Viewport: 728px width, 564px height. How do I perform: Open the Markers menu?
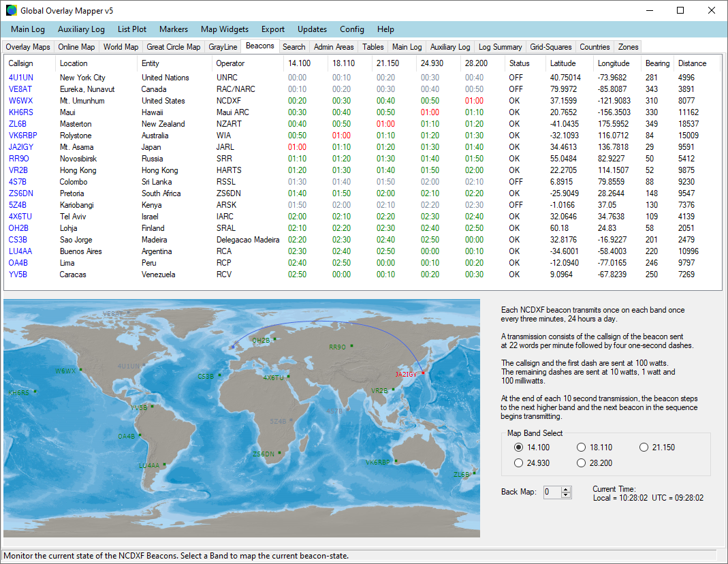pos(174,29)
